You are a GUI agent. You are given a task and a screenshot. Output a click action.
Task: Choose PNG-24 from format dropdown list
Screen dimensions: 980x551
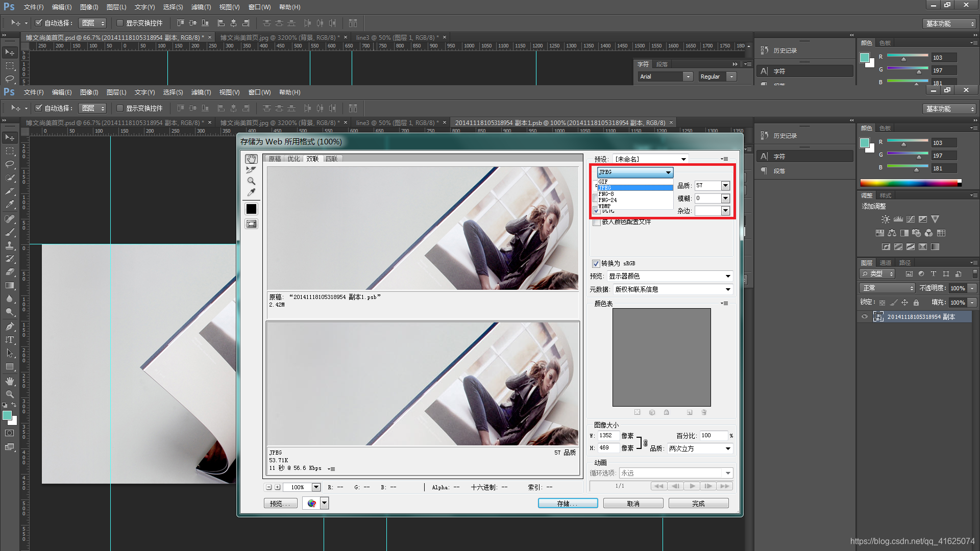coord(608,200)
